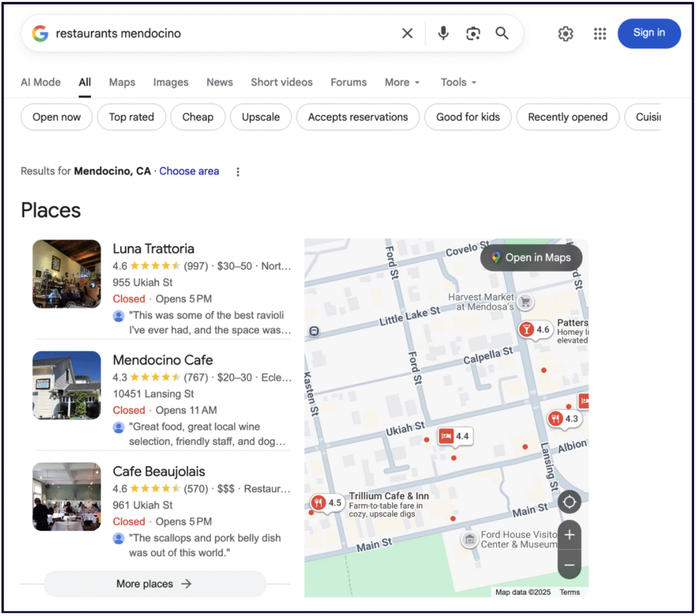Viewport: 697px width, 616px height.
Task: Zoom out on the map
Action: (569, 565)
